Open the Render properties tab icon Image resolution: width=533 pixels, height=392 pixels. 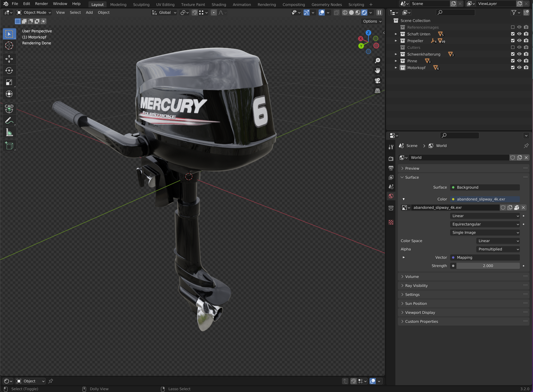point(391,159)
